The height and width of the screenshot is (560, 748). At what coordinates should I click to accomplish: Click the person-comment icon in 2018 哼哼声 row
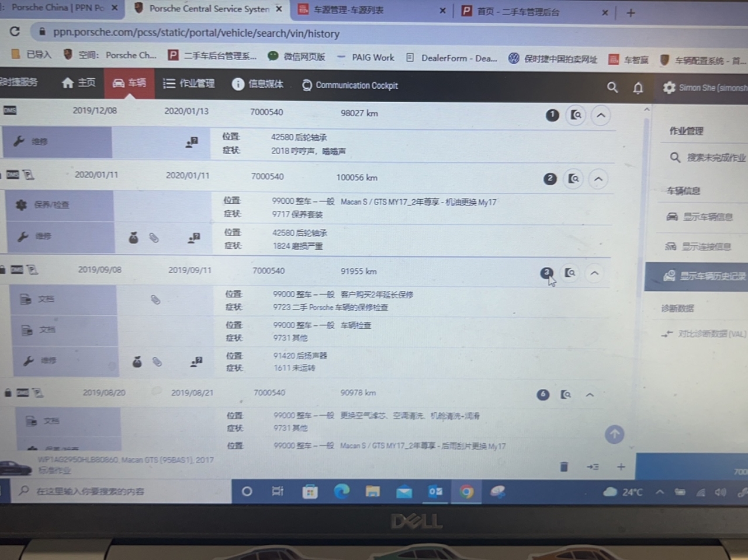coord(192,142)
